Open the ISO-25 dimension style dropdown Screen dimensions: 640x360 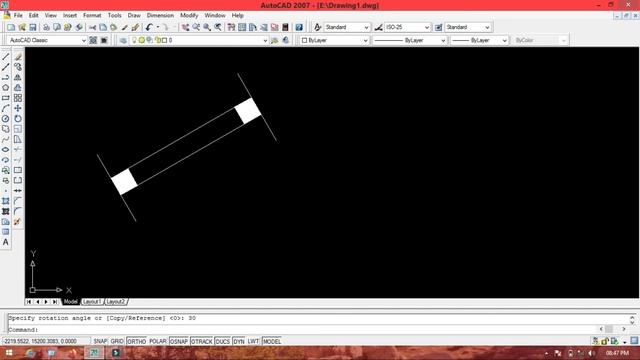point(407,27)
